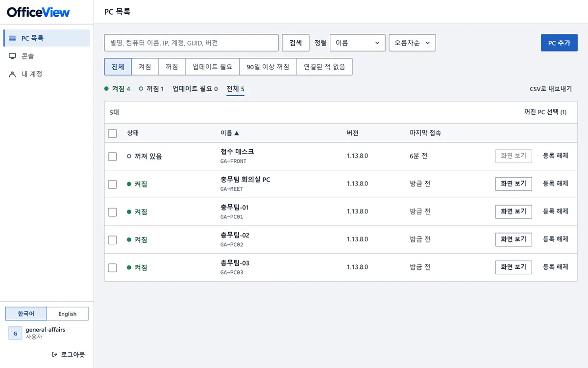Select the 업데이트 필요 filter tab
The image size is (588, 368).
click(212, 67)
